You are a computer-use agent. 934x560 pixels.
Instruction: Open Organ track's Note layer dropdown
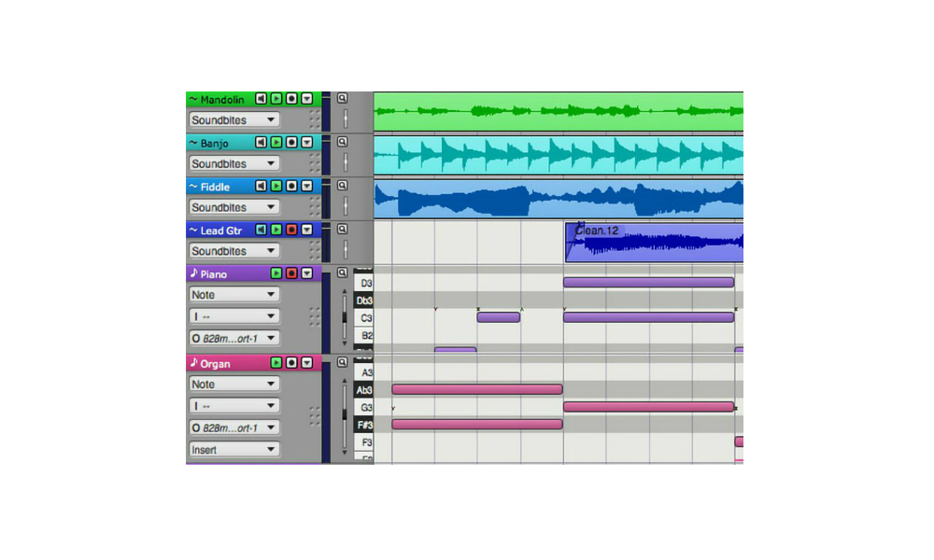pos(233,384)
